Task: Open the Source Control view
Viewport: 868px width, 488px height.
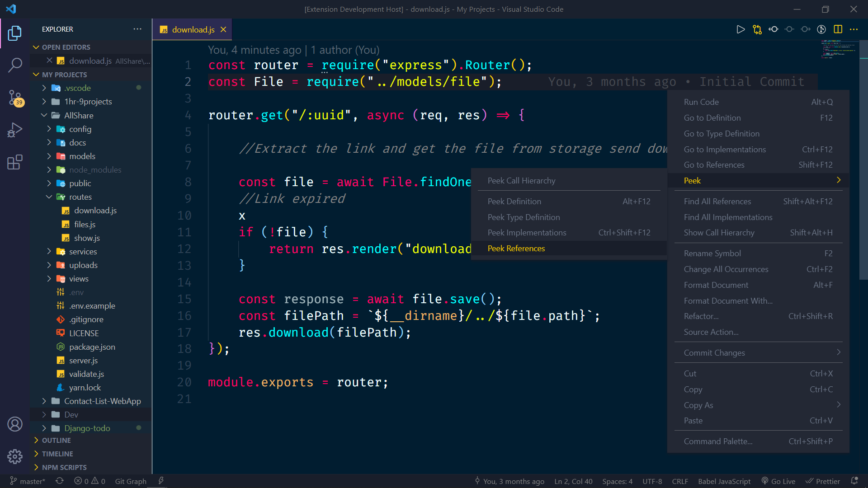Action: tap(15, 97)
